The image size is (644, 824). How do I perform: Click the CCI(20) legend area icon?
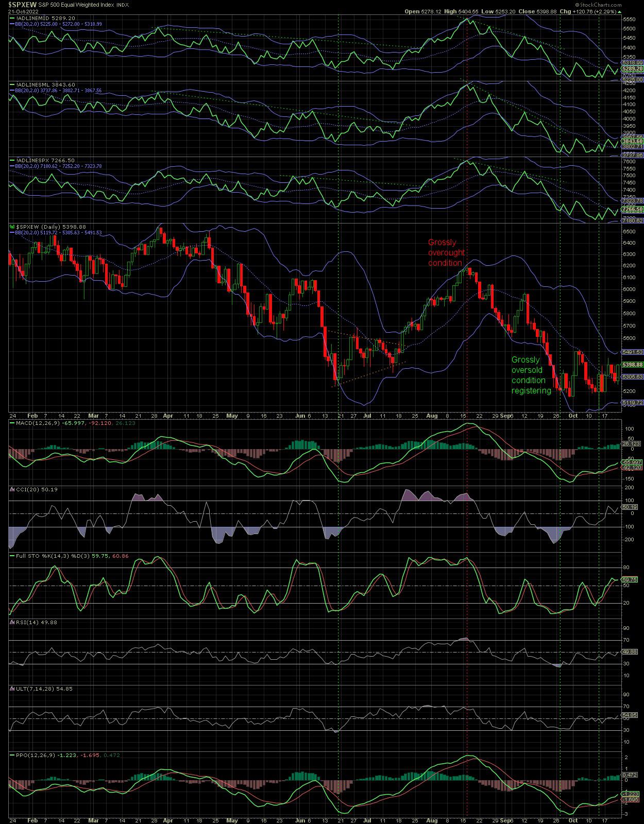click(12, 489)
